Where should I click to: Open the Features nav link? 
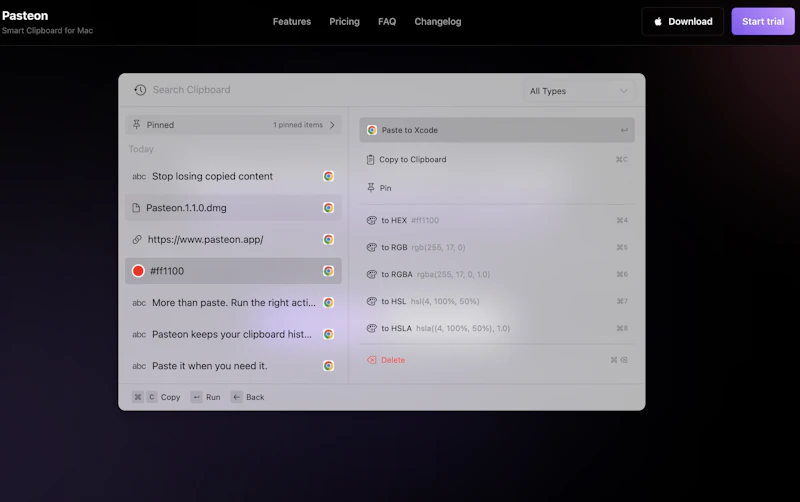pos(292,21)
